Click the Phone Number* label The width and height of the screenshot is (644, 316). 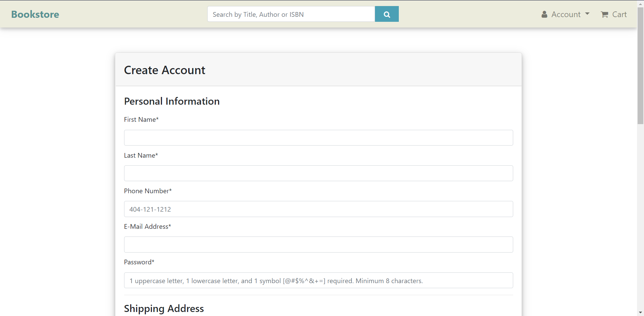(148, 191)
